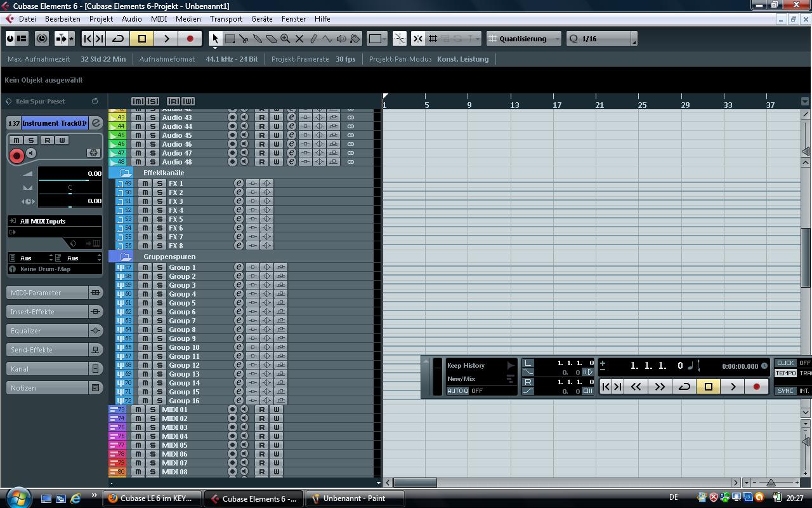Select the Erase tool
The height and width of the screenshot is (508, 812).
[x=272, y=39]
